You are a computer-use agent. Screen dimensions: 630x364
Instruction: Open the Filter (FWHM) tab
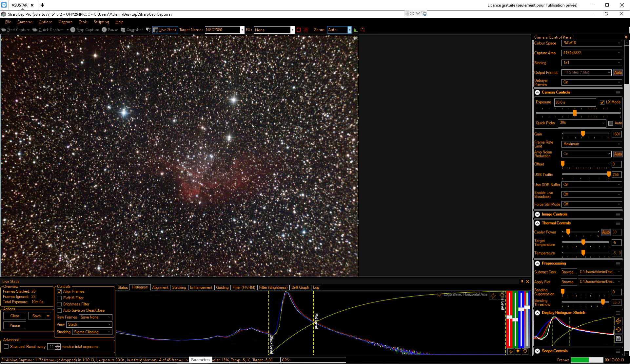click(x=244, y=287)
